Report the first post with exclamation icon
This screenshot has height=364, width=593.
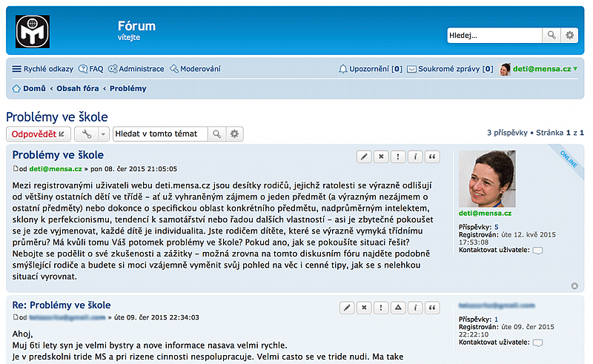click(x=398, y=156)
